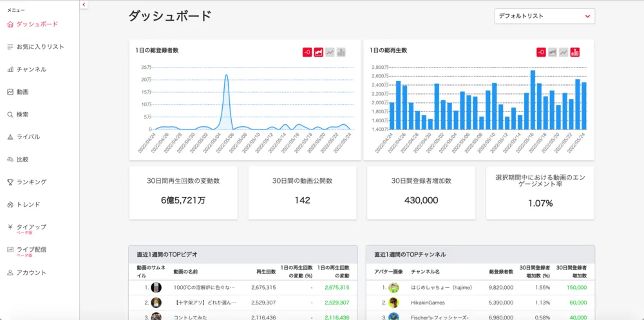The width and height of the screenshot is (644, 320).
Task: Click the ランキング trophy icon
Action: [x=10, y=182]
